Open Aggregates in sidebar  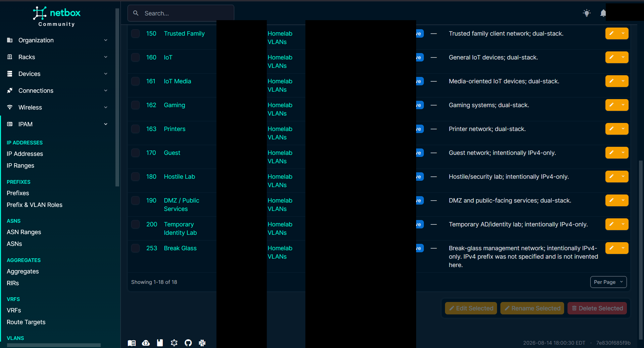23,271
